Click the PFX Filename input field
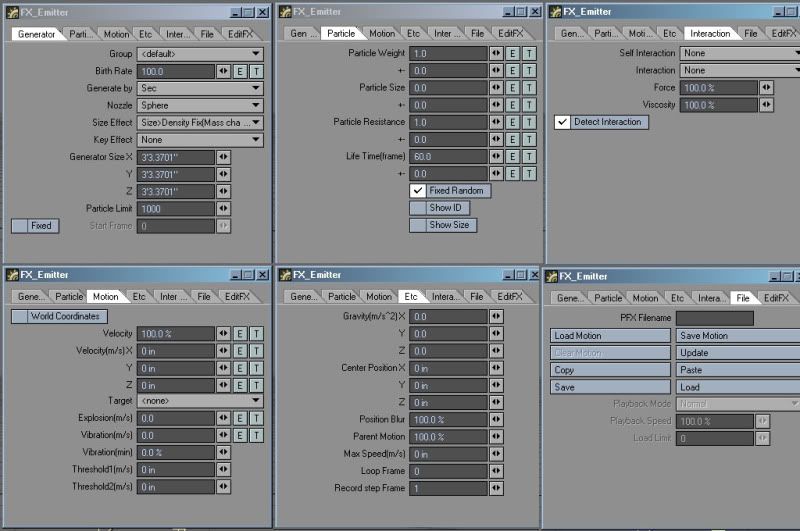The width and height of the screenshot is (800, 531). pos(715,318)
